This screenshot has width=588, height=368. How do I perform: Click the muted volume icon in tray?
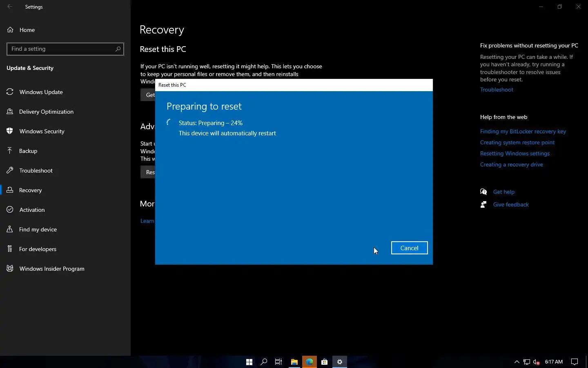(537, 362)
